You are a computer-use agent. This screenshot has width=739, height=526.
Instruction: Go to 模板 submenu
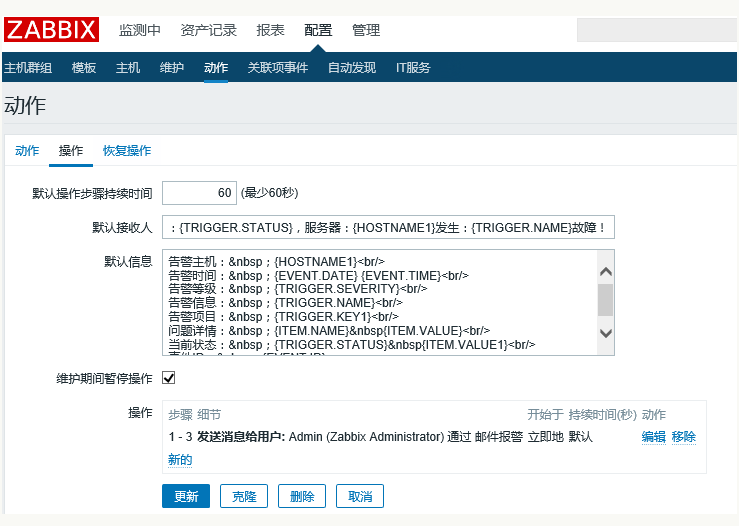click(84, 68)
